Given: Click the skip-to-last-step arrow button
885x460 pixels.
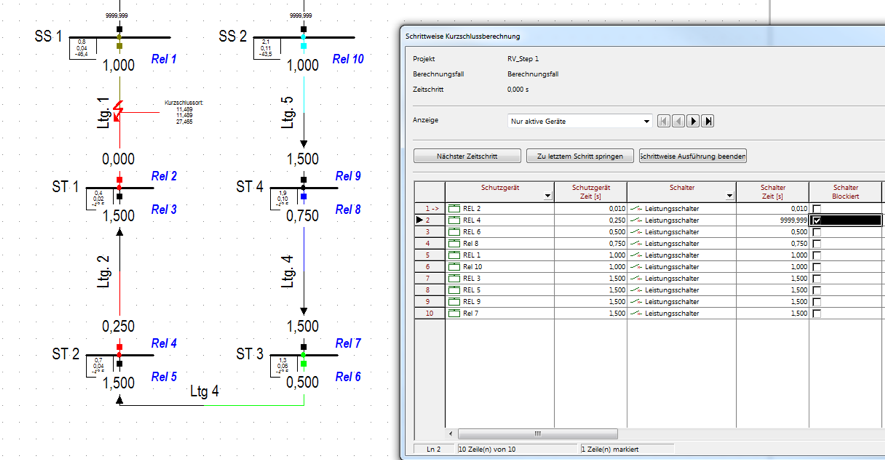Looking at the screenshot, I should 708,121.
